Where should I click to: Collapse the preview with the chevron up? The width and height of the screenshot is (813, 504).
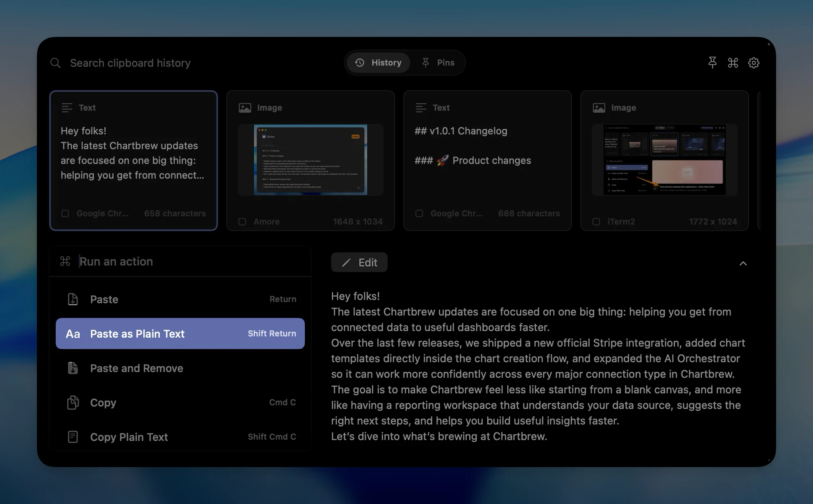click(x=743, y=263)
